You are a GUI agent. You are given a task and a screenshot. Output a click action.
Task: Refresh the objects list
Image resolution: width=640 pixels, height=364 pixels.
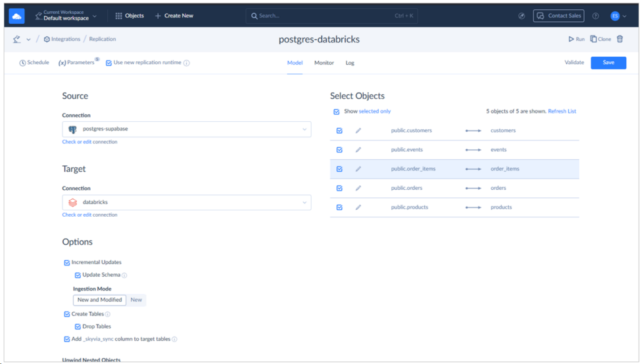click(562, 111)
